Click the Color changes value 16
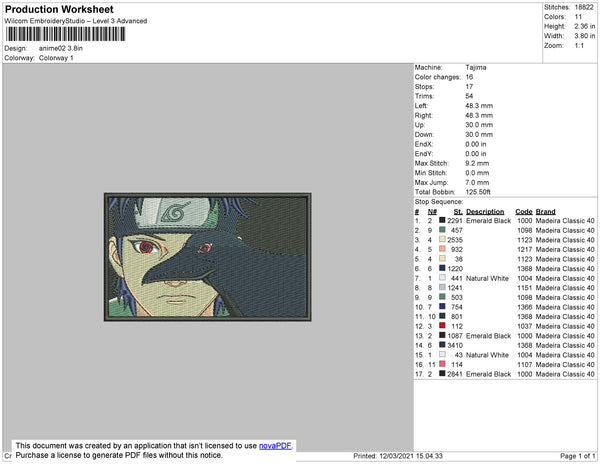 coord(469,77)
